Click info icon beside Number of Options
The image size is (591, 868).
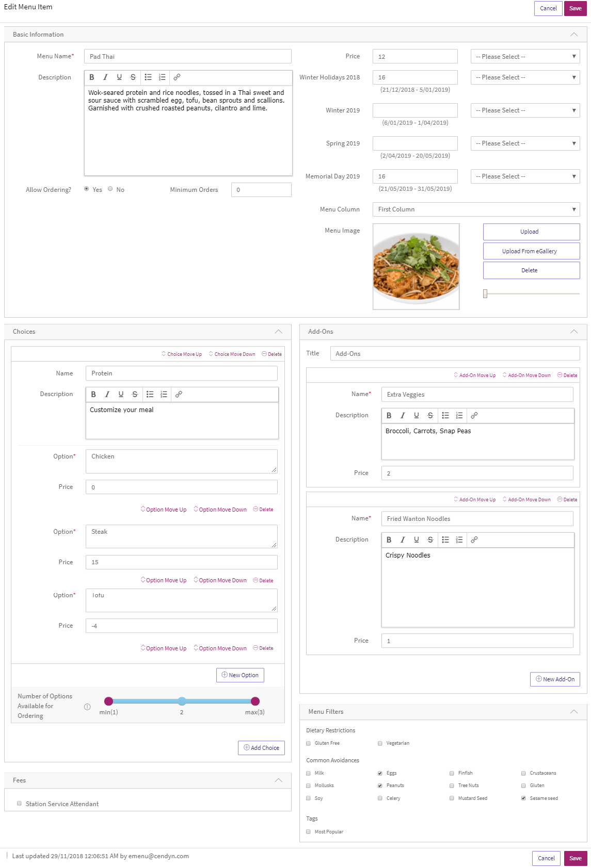coord(87,707)
